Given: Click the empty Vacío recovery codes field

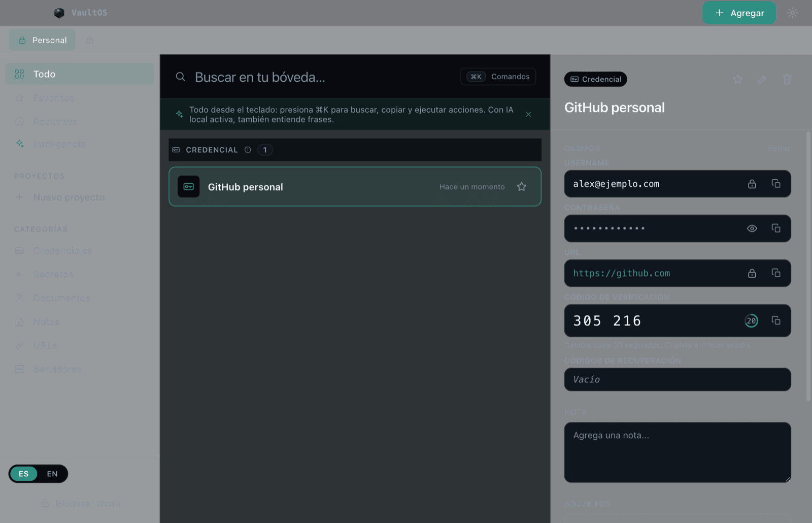Looking at the screenshot, I should pyautogui.click(x=678, y=379).
